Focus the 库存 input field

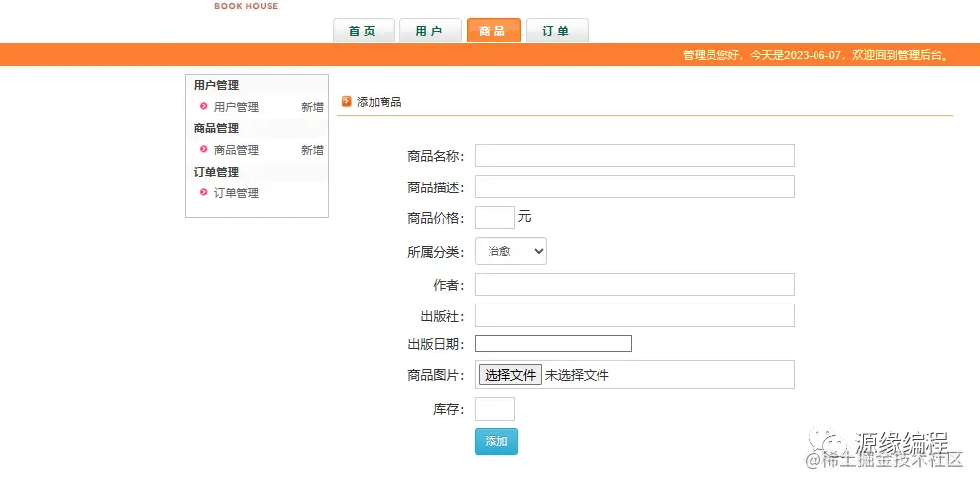point(494,409)
